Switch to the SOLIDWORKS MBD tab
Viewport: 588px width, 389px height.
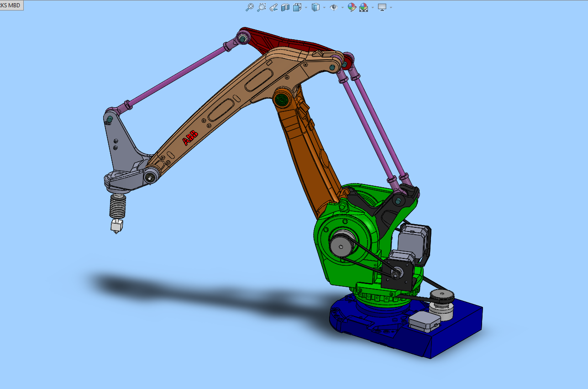tap(11, 5)
